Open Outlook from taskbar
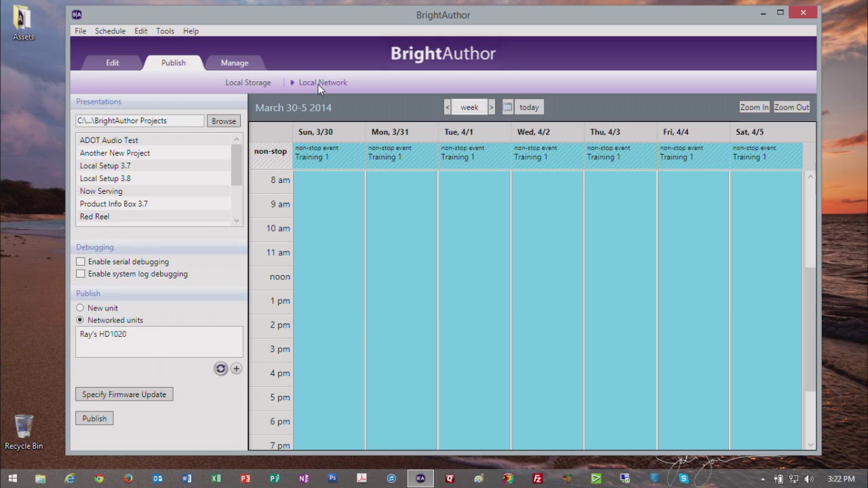 157,479
